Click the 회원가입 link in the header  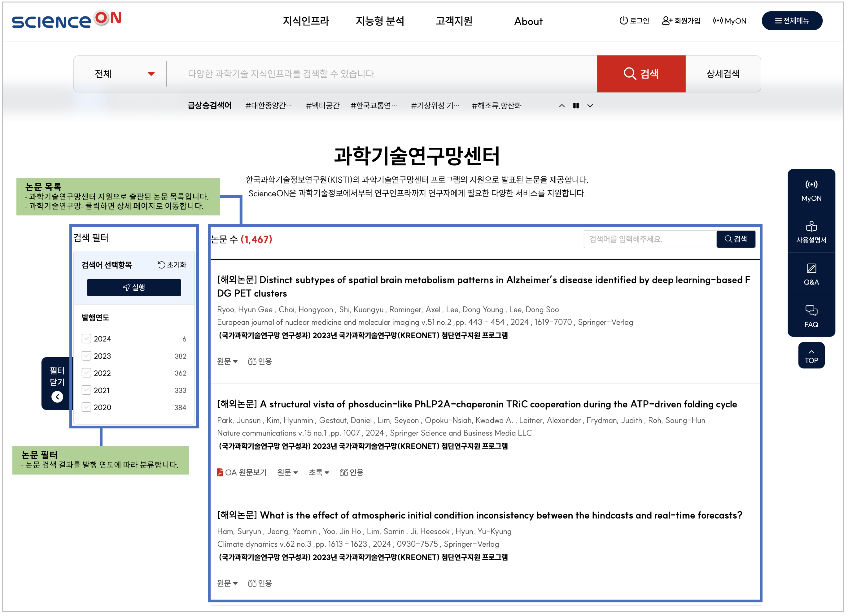[681, 21]
